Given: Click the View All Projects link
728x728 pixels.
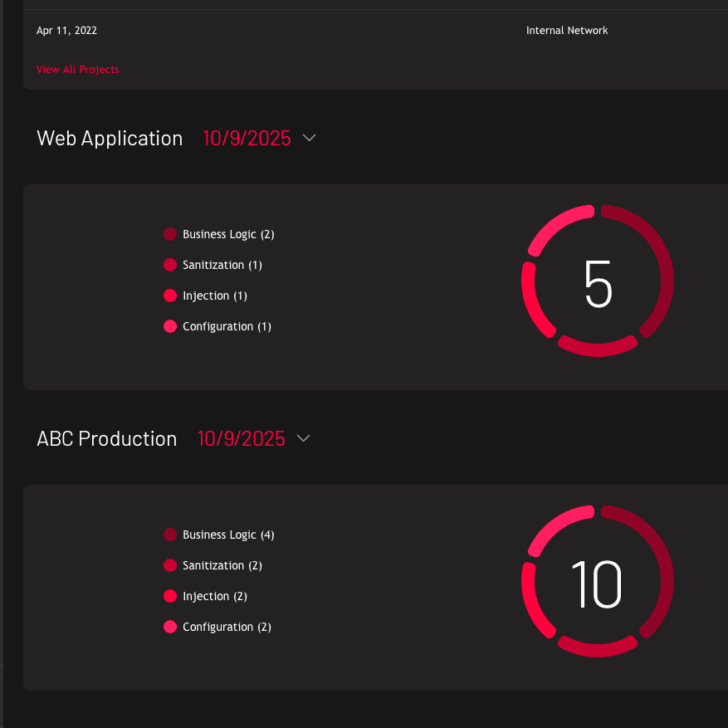Looking at the screenshot, I should [x=77, y=70].
